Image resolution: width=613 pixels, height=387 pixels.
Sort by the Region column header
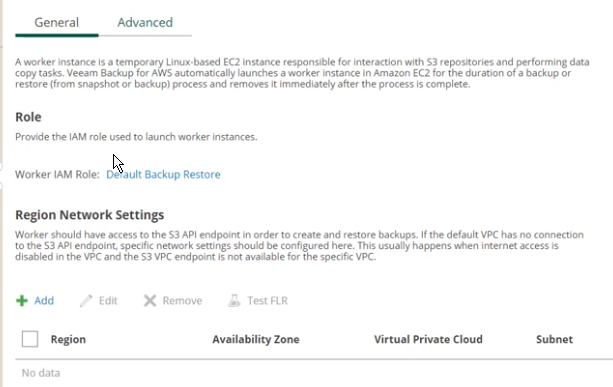click(68, 339)
